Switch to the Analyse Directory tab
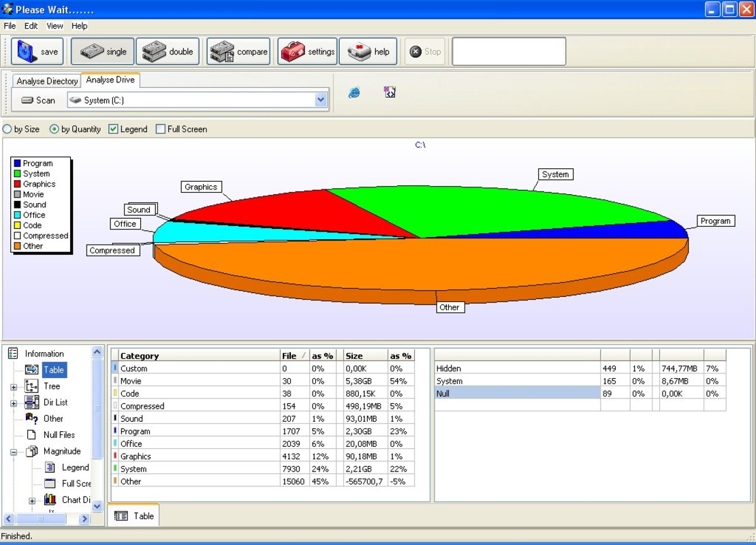 pos(47,81)
